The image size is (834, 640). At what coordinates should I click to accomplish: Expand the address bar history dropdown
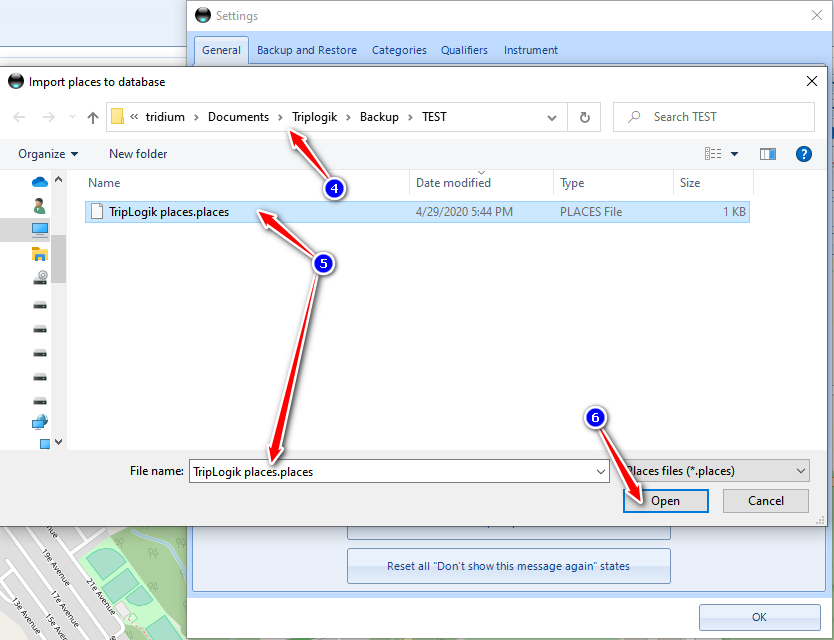pos(552,118)
